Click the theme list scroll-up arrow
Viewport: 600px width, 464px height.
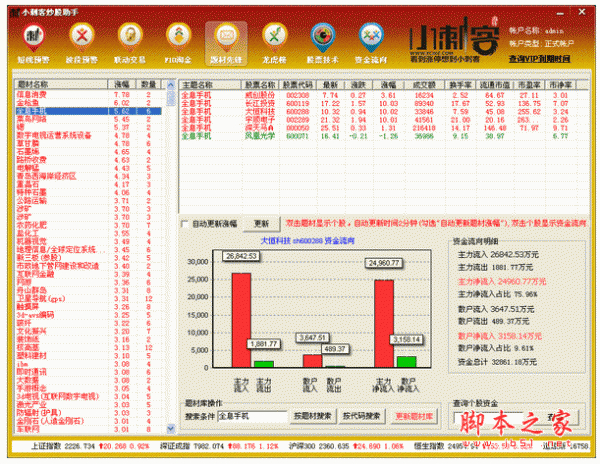[x=171, y=85]
